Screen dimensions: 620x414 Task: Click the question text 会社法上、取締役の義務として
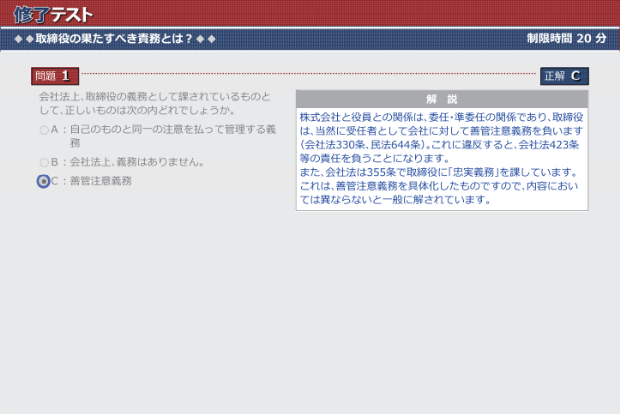[x=155, y=103]
